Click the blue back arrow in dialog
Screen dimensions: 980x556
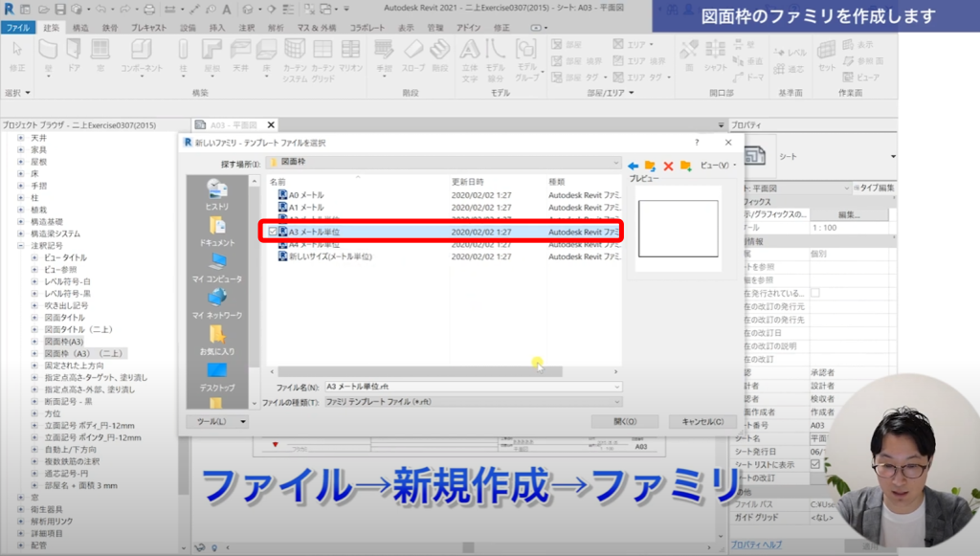[633, 166]
